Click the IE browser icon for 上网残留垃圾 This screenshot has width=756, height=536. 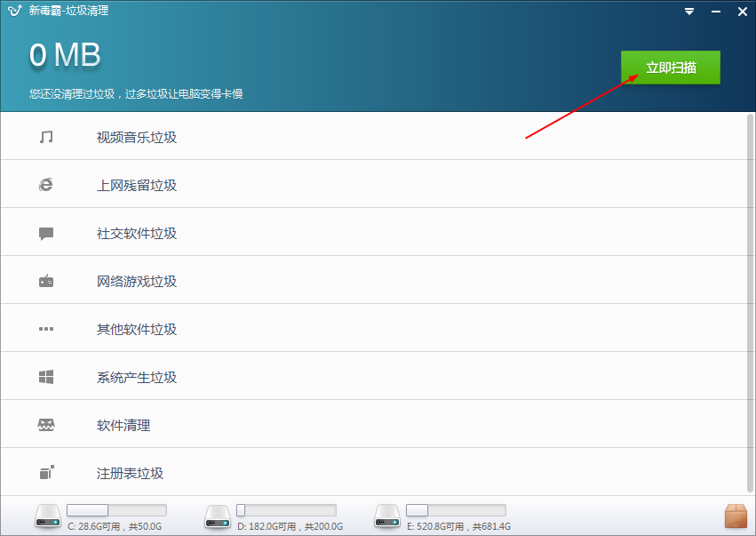(x=46, y=185)
